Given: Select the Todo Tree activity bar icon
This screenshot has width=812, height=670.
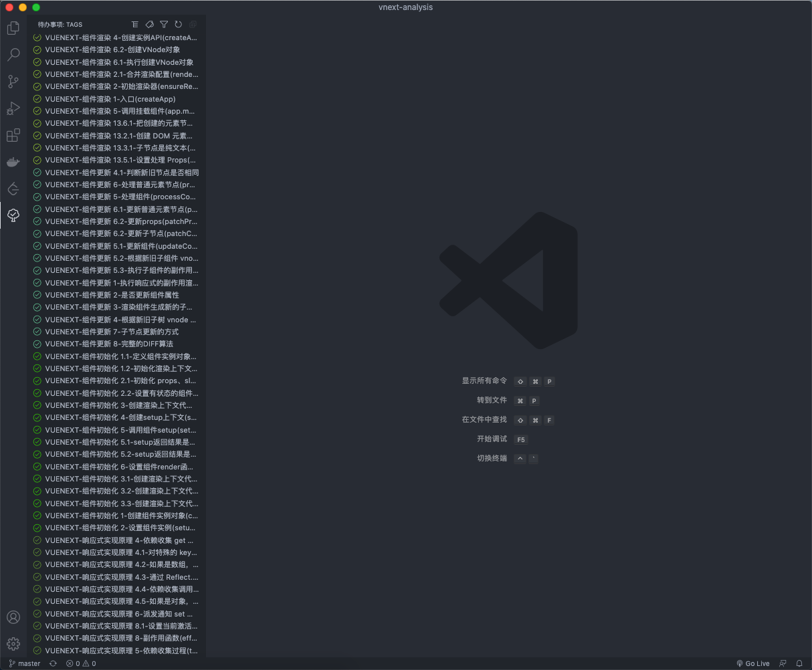Looking at the screenshot, I should point(13,215).
